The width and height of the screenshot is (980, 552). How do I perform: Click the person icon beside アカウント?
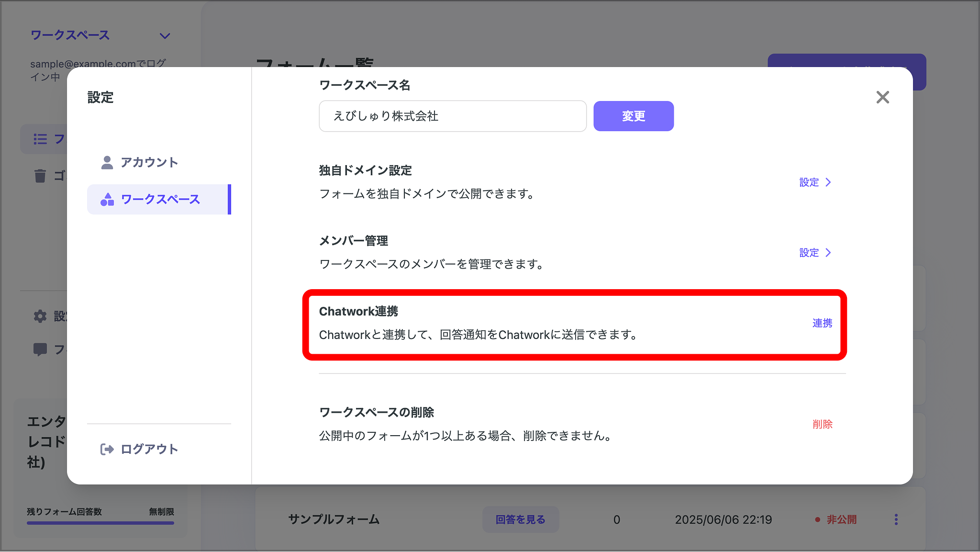pos(106,162)
